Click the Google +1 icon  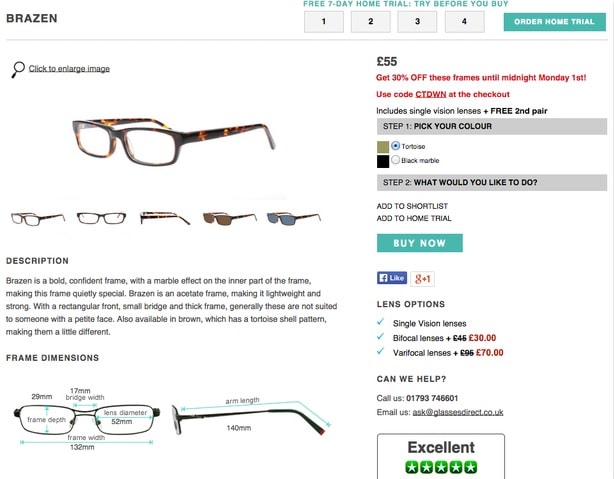point(422,279)
